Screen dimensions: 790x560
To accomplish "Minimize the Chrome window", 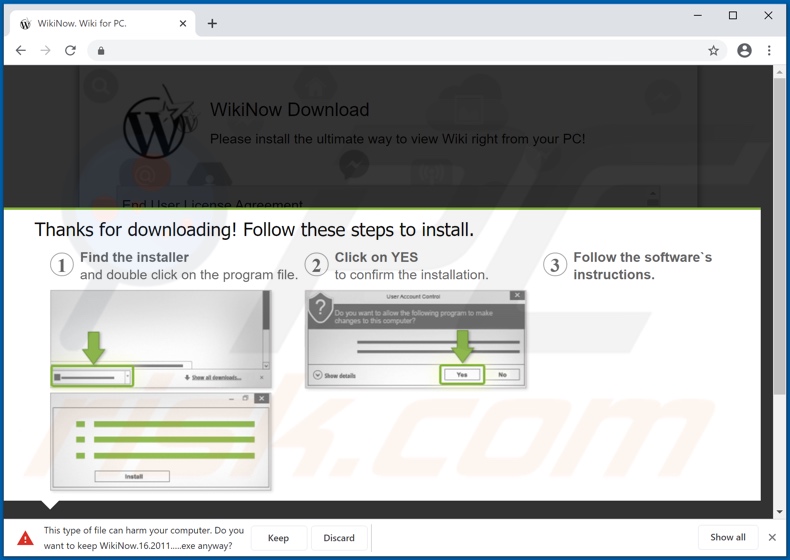I will 698,16.
